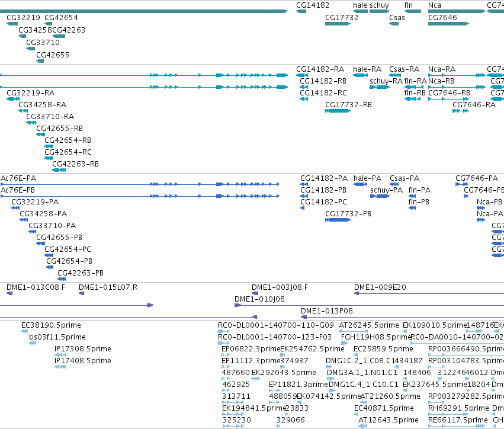Select the EC38190.5prime EST label
The image size is (504, 429).
click(51, 325)
